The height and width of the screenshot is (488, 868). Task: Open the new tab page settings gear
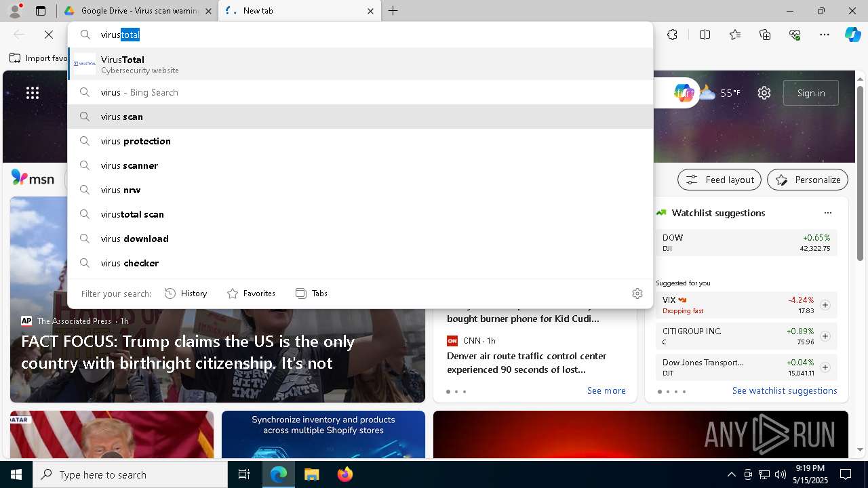tap(764, 93)
